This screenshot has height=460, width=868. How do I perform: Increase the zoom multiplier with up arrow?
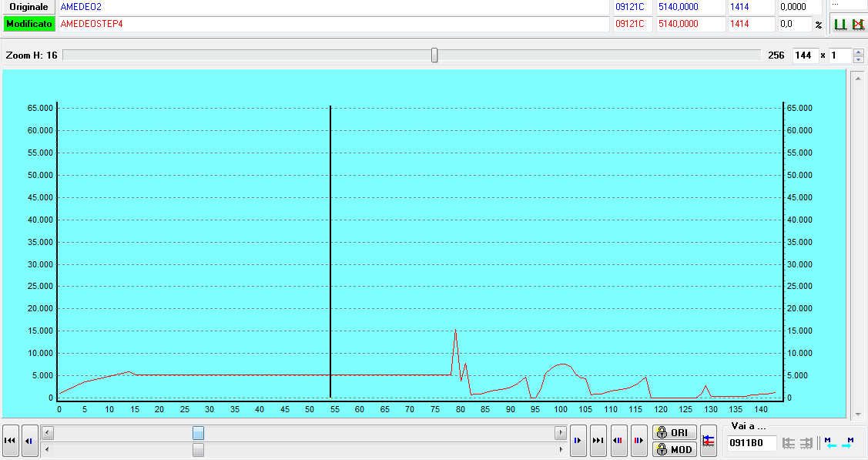click(x=859, y=52)
